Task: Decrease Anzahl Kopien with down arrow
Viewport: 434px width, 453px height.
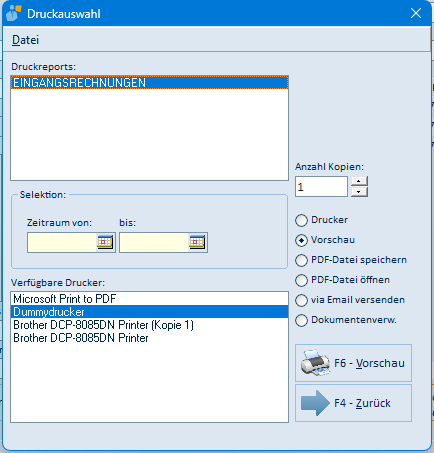Action: click(359, 192)
